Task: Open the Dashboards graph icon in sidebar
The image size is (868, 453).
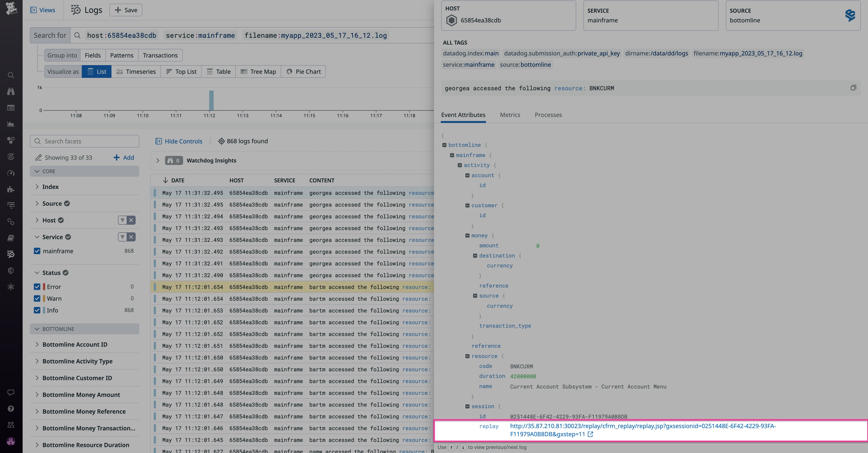Action: pyautogui.click(x=11, y=124)
